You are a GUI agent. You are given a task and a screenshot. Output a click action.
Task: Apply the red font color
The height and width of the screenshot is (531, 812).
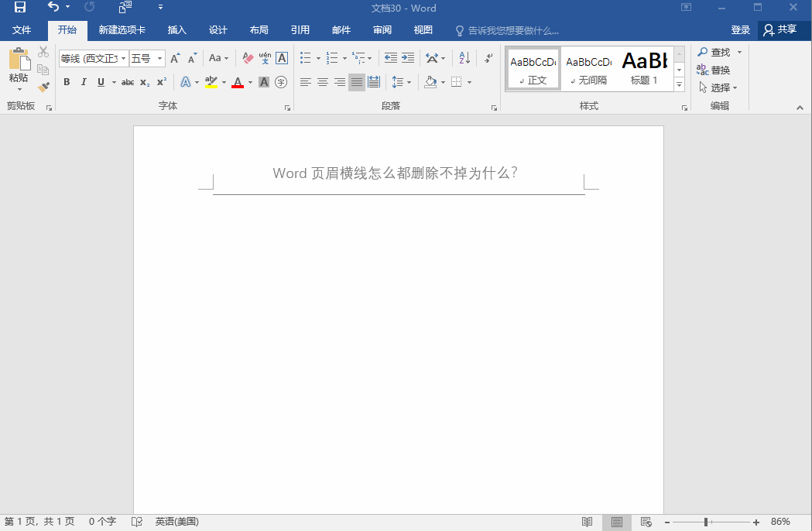click(238, 82)
